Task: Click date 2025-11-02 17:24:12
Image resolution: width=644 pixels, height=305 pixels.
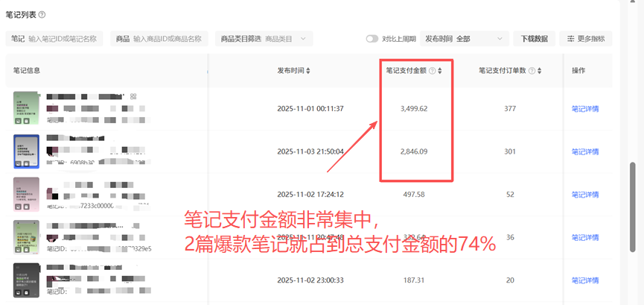Action: click(310, 195)
